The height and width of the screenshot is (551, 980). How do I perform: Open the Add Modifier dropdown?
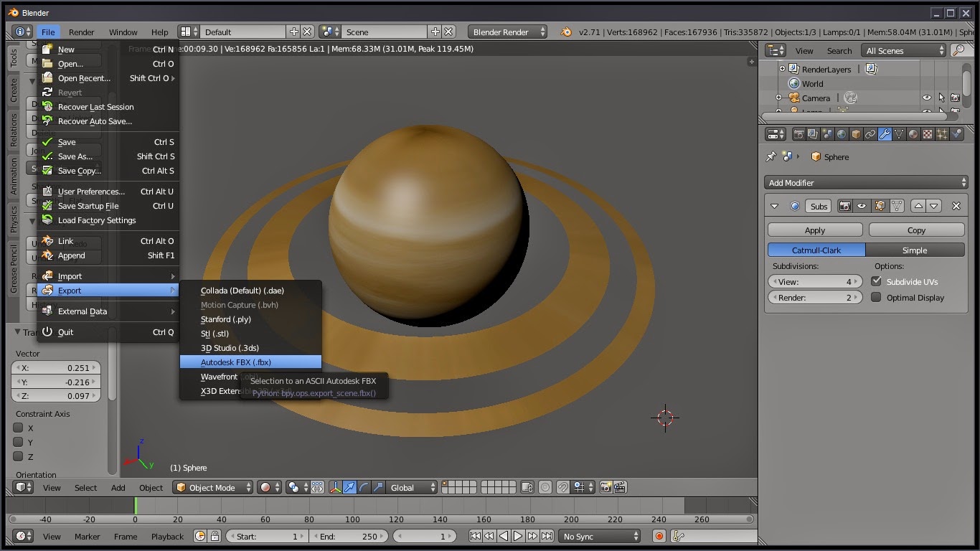click(866, 182)
